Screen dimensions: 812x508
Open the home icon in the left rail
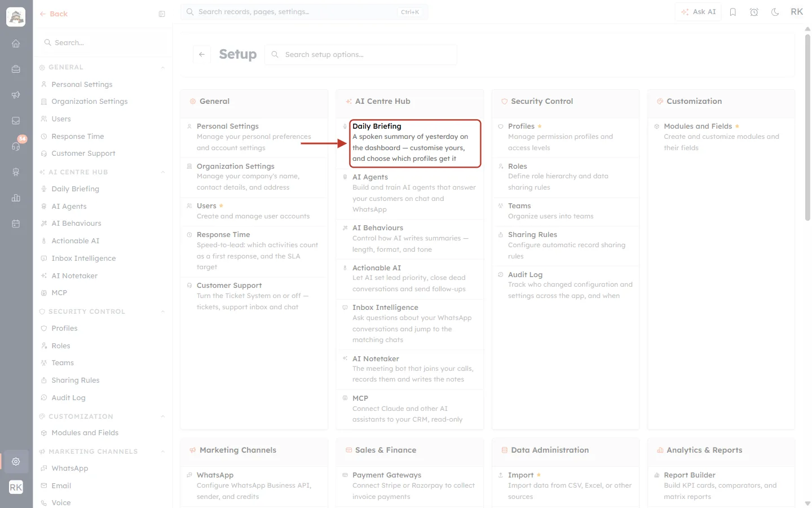[x=16, y=43]
